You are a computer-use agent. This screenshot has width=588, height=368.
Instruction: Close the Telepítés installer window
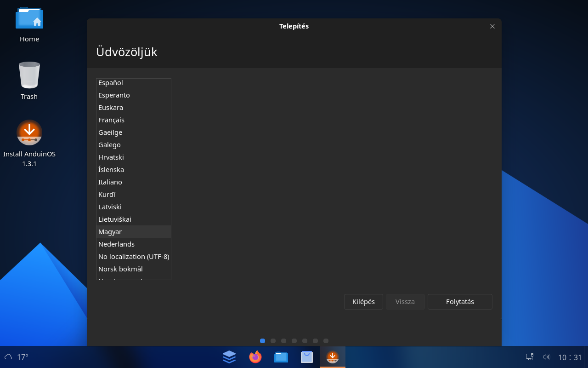[492, 26]
